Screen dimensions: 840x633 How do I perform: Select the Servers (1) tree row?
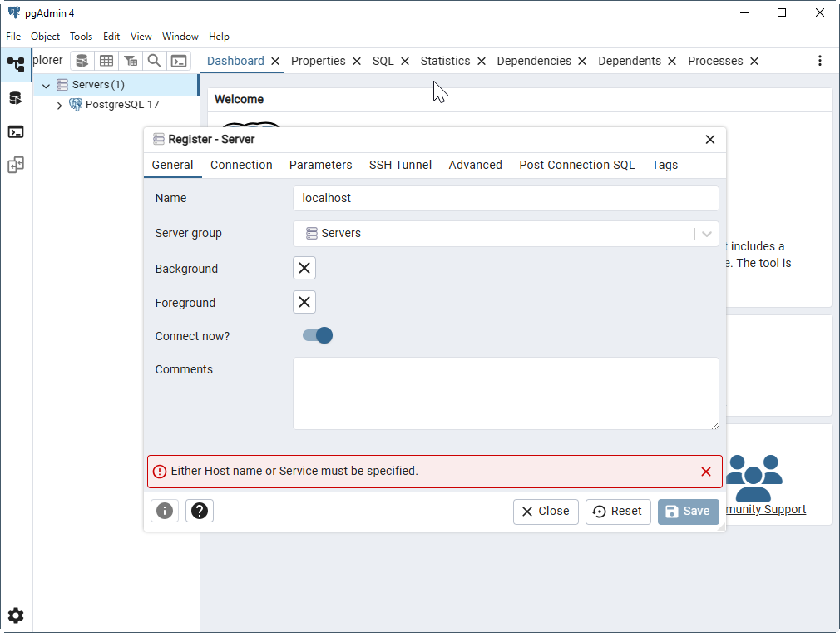coord(116,85)
